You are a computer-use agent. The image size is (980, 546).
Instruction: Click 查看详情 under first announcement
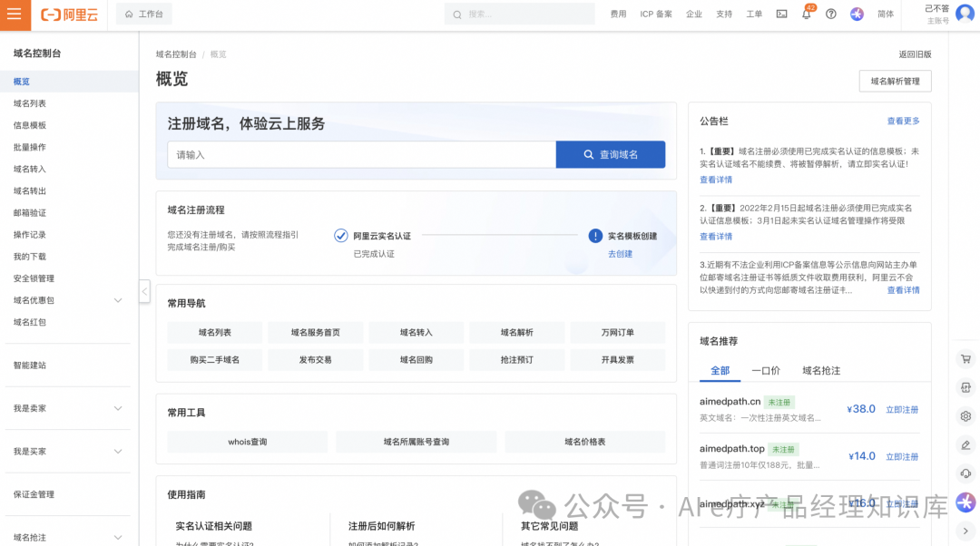pyautogui.click(x=716, y=180)
